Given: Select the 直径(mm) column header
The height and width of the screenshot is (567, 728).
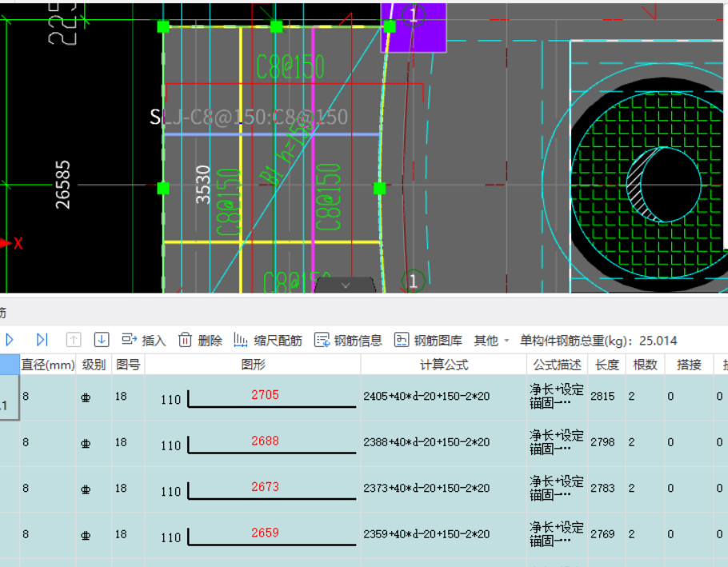Looking at the screenshot, I should coord(48,365).
